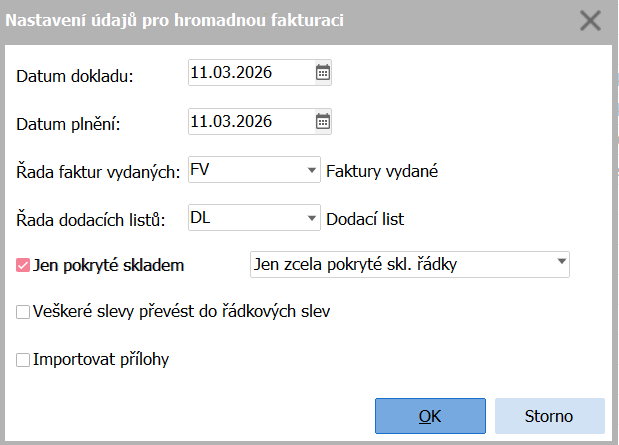Open the Jen zcela pokryté skl. řádky dropdown arrow
The image size is (619, 445).
[x=558, y=265]
